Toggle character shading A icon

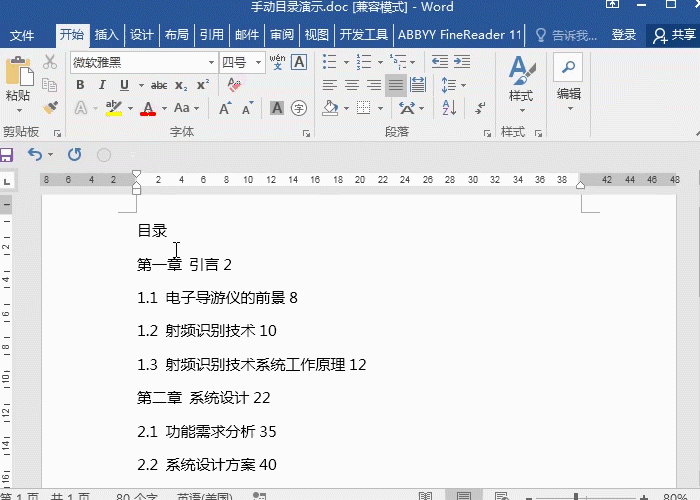pos(277,108)
